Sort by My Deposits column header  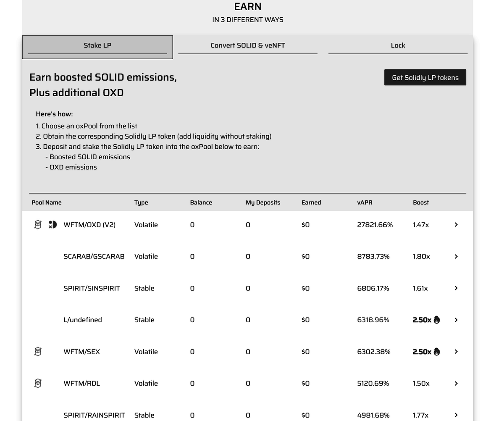263,203
